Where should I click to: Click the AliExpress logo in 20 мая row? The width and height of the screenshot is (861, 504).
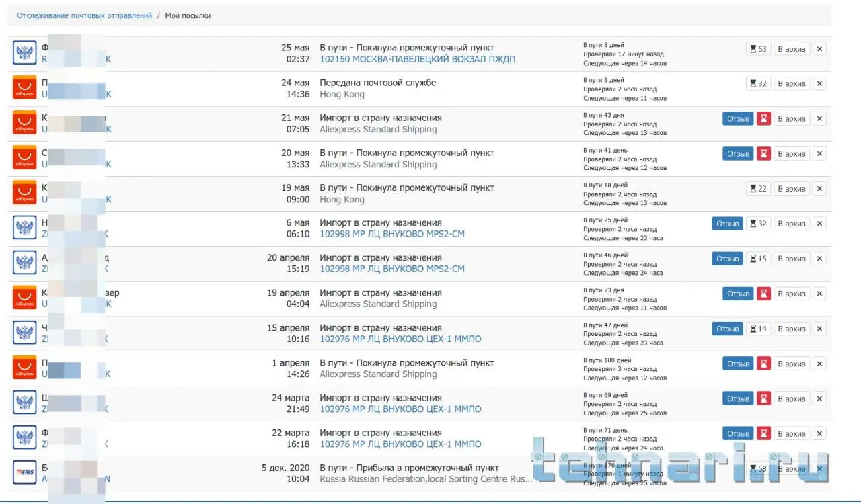25,158
